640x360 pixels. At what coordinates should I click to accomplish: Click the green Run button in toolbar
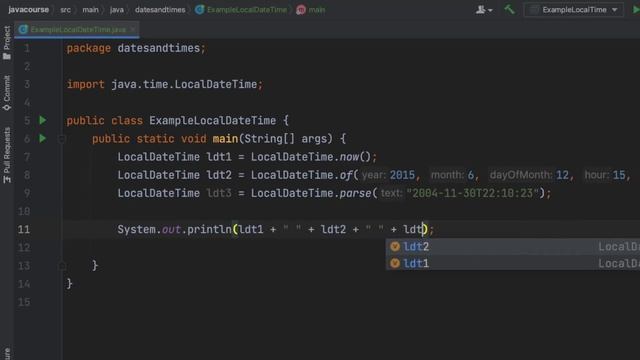pyautogui.click(x=636, y=9)
